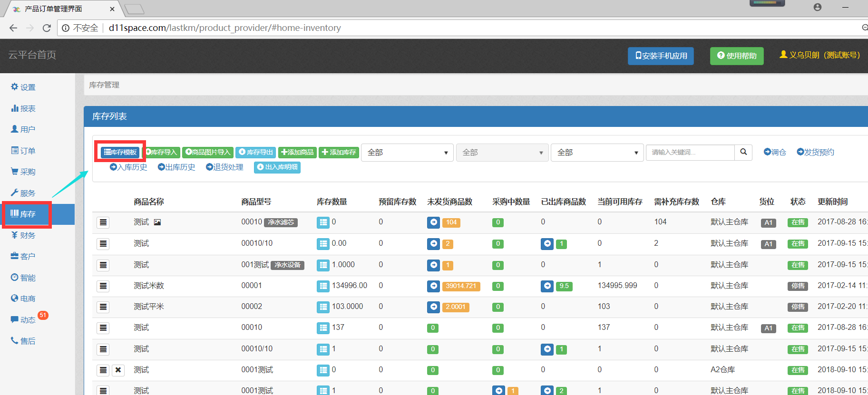Open the 报表 reports sidebar item
The width and height of the screenshot is (868, 395).
[23, 108]
